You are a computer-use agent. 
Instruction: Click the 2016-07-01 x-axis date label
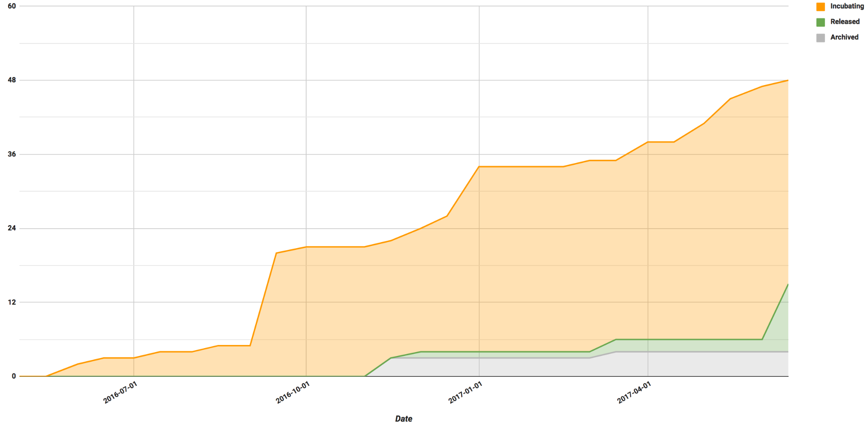[120, 392]
